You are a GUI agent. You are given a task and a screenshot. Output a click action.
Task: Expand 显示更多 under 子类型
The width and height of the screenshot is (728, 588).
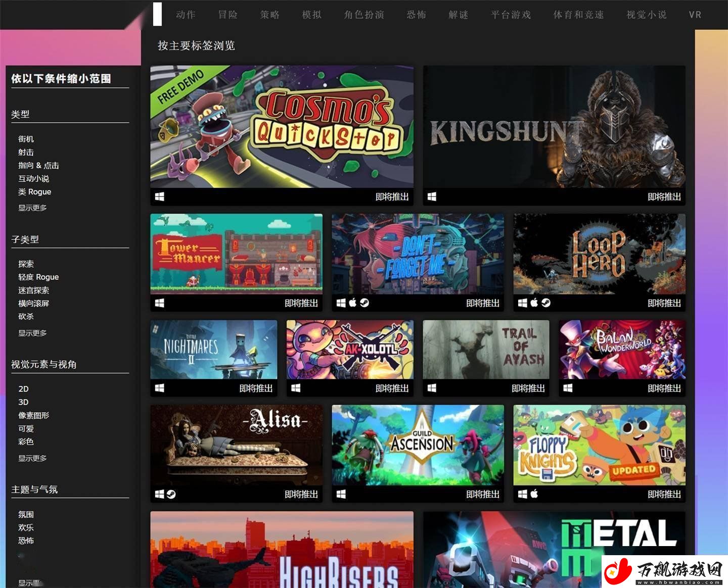tap(32, 333)
